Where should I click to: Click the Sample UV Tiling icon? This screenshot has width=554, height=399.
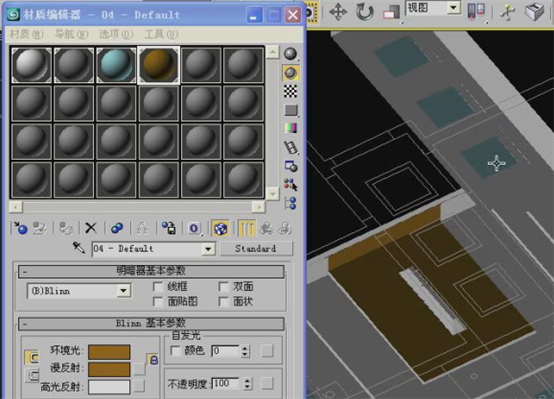(291, 110)
